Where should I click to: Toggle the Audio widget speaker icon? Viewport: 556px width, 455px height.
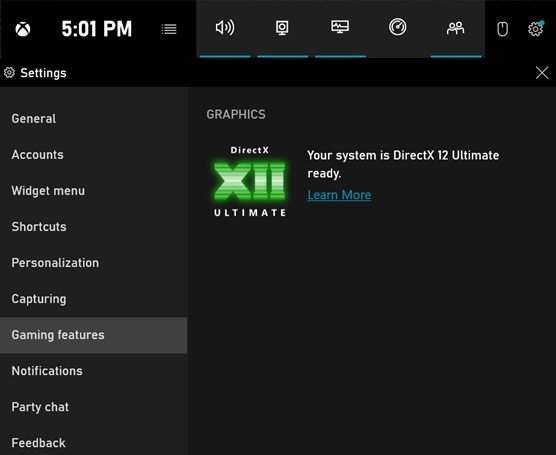pos(225,28)
